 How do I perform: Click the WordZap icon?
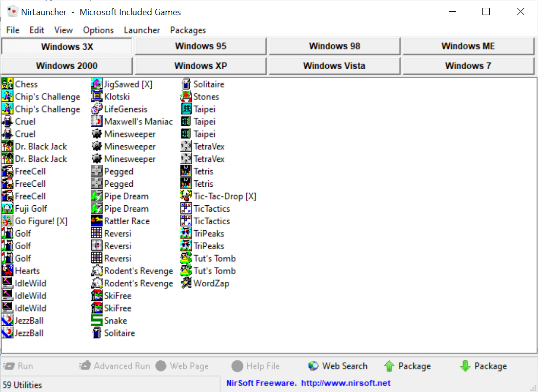(186, 283)
